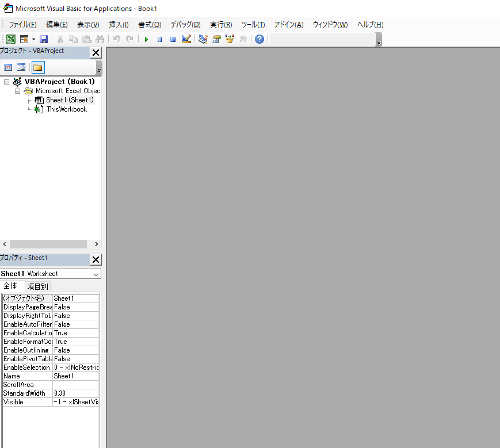
Task: Collapse the VBAProject (Book1) tree node
Action: click(x=6, y=82)
